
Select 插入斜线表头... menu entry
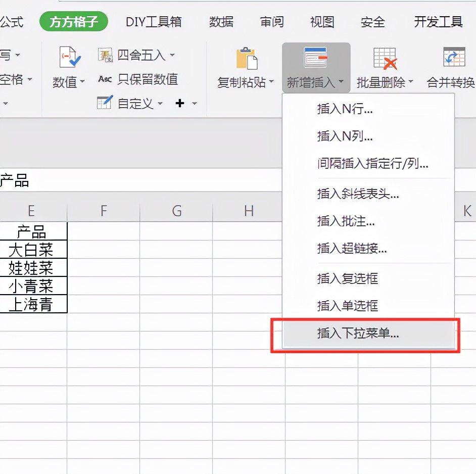point(368,194)
